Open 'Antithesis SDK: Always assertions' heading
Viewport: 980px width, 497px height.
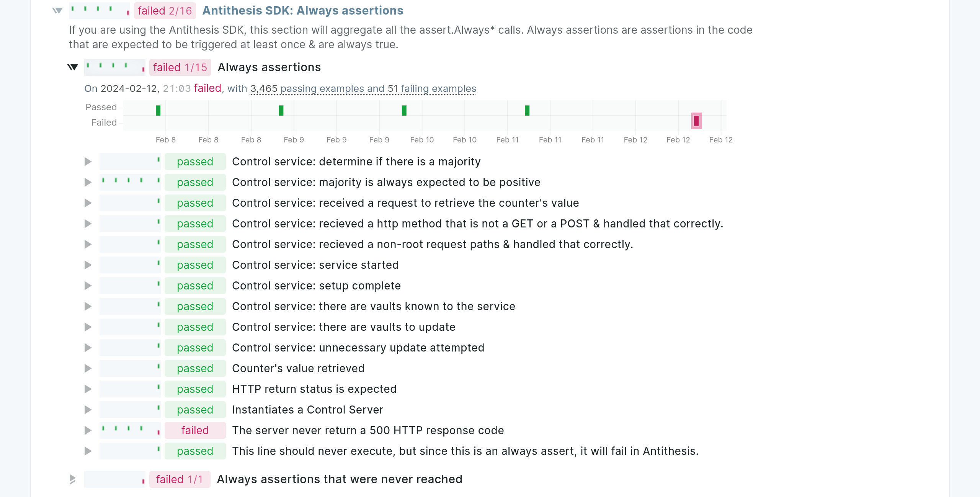click(x=303, y=11)
